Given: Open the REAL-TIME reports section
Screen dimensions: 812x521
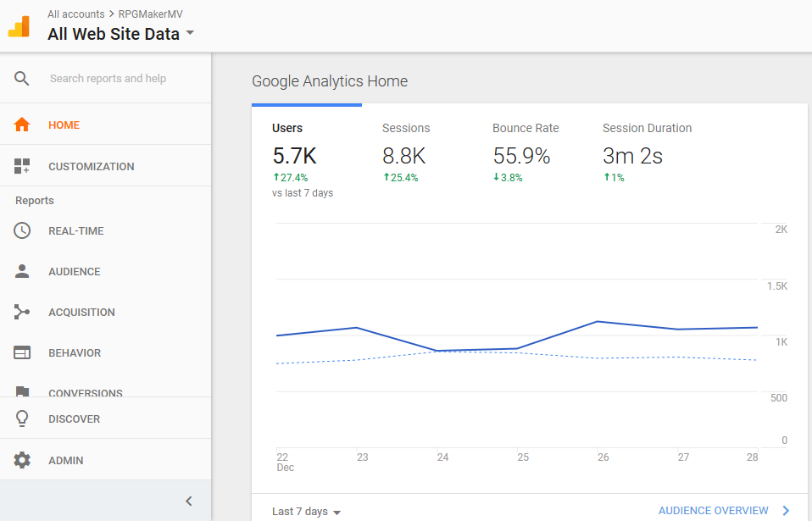Looking at the screenshot, I should pyautogui.click(x=106, y=230).
